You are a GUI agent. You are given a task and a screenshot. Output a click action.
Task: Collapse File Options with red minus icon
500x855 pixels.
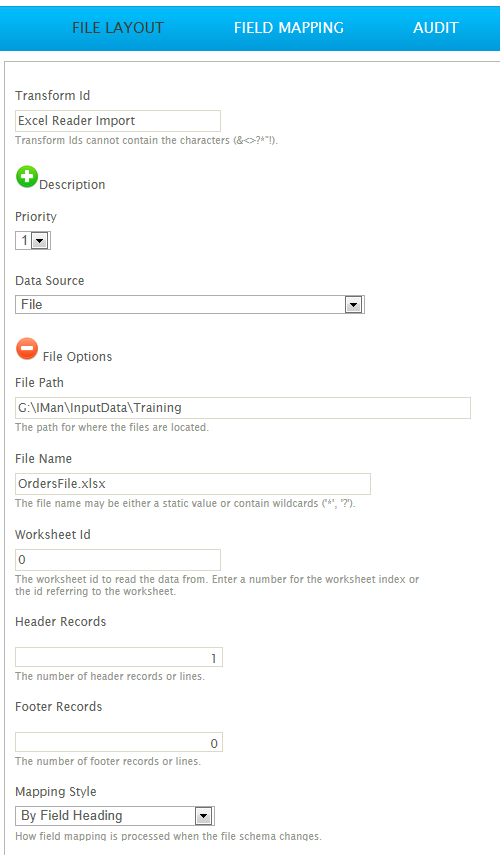pos(27,349)
